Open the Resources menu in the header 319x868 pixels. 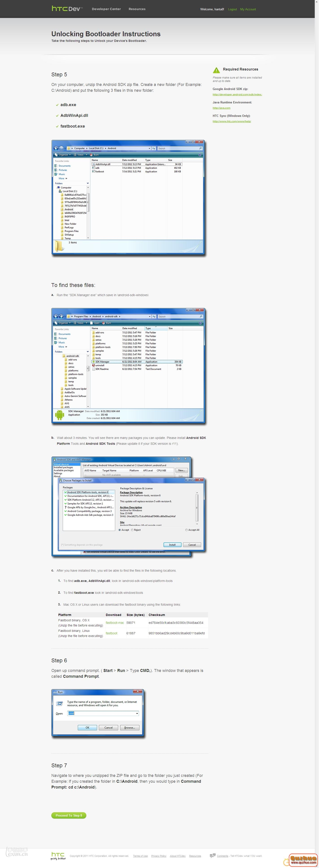(137, 9)
